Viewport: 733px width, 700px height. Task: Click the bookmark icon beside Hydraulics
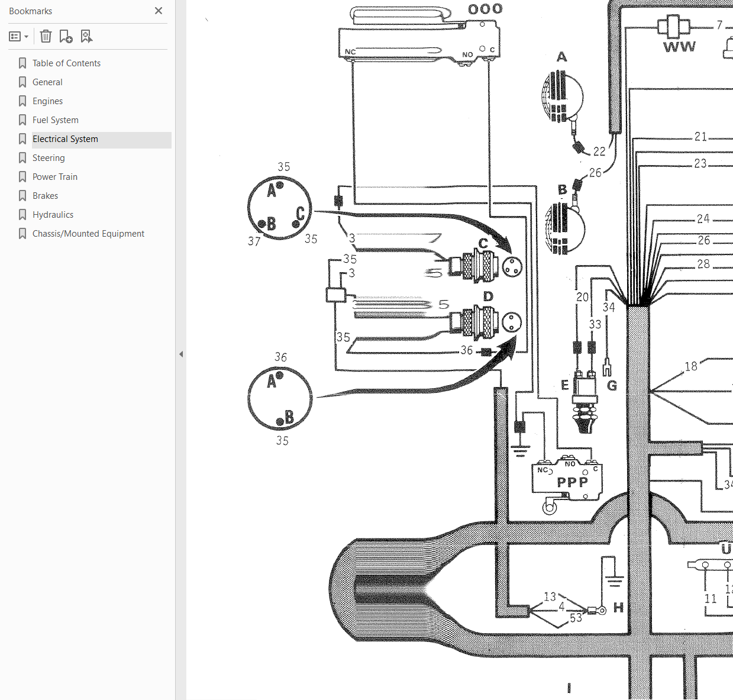click(22, 215)
